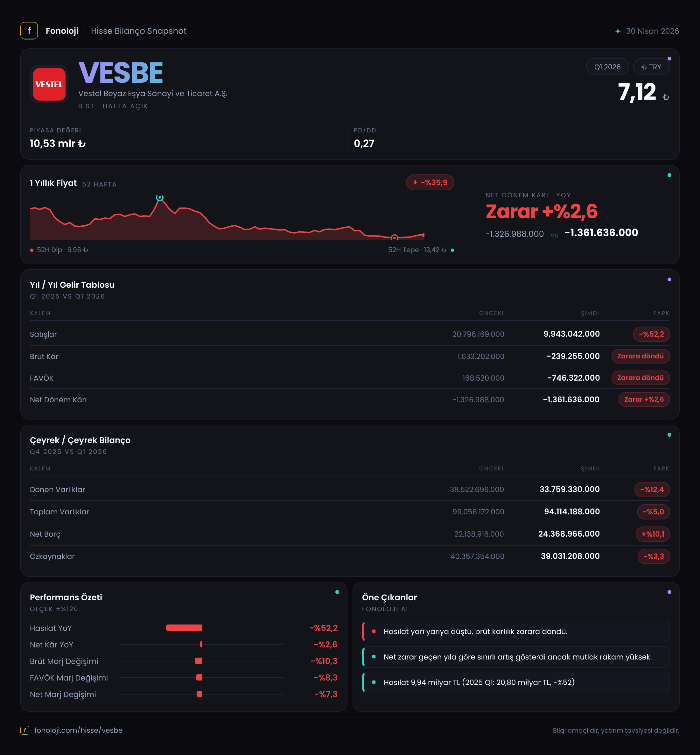Screen dimensions: 700x755
Task: Click the Brüt Marj Değişimi performance bar
Action: pos(198,661)
